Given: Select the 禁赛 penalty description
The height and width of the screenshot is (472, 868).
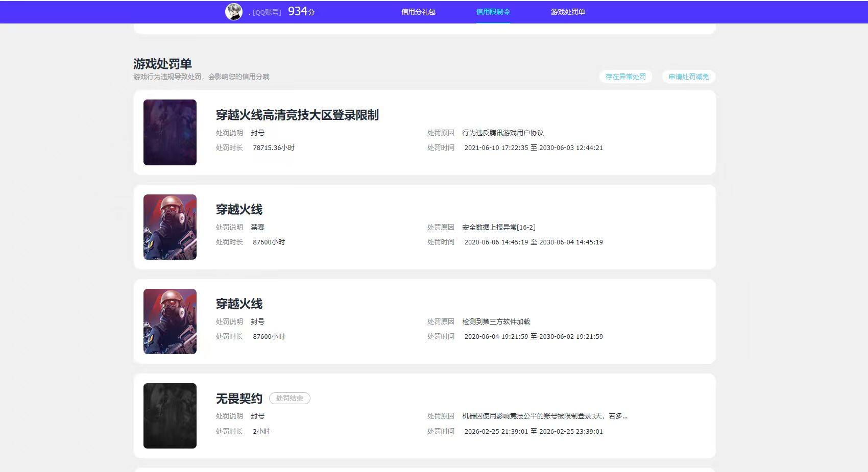Looking at the screenshot, I should pyautogui.click(x=258, y=227).
